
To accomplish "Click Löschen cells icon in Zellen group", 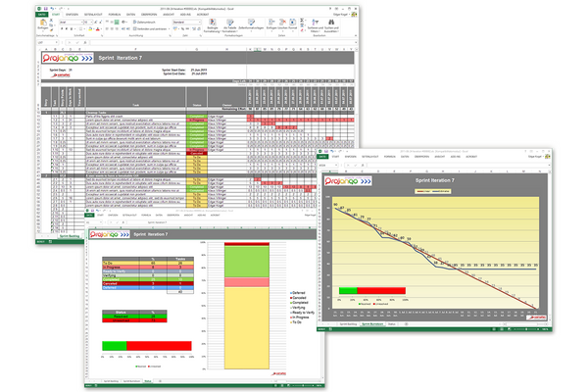I will 282,23.
